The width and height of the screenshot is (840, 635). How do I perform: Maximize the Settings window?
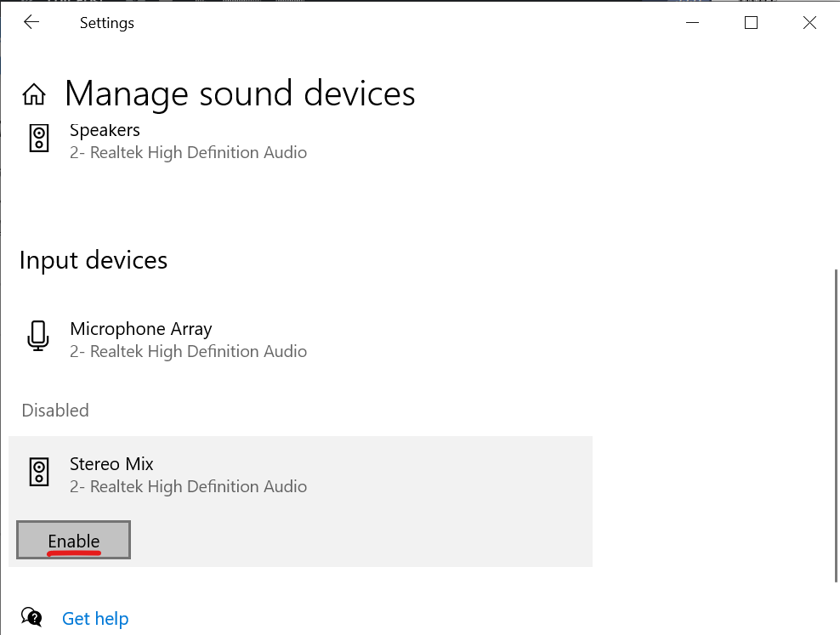pyautogui.click(x=751, y=23)
